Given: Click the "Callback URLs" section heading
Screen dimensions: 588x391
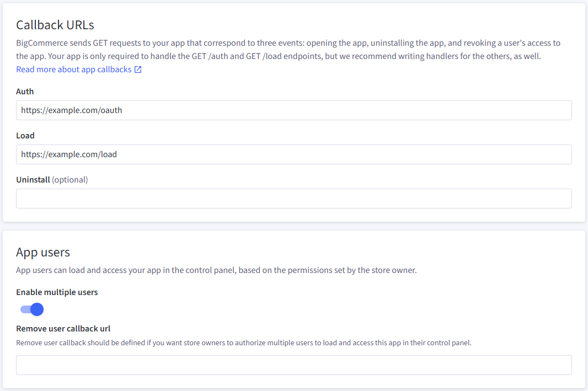Looking at the screenshot, I should click(55, 25).
